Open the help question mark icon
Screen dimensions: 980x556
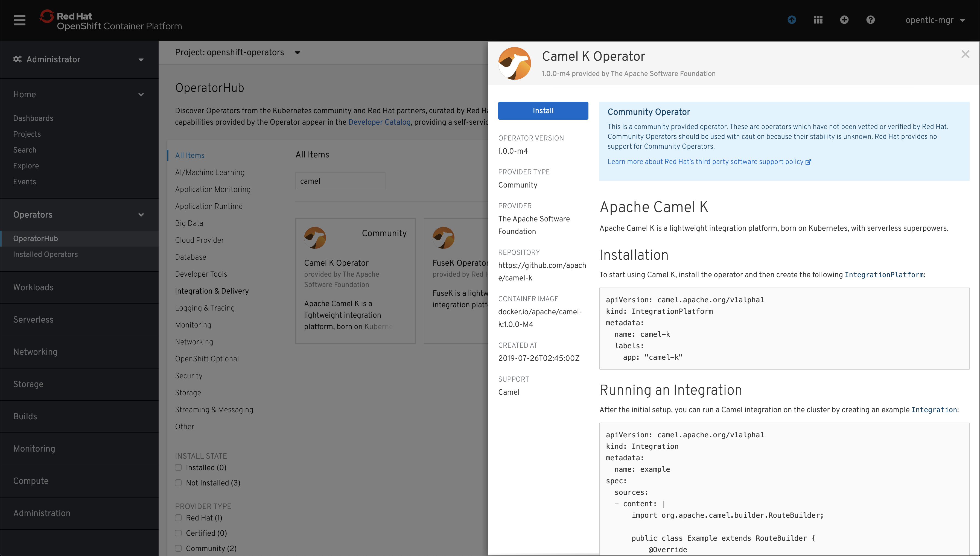tap(870, 20)
